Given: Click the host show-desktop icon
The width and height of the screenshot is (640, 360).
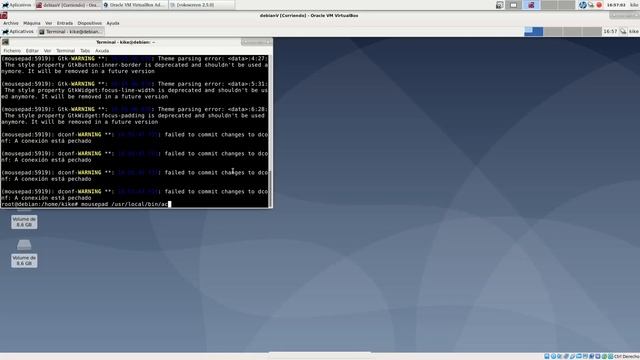Looking at the screenshot, I should pos(500,5).
